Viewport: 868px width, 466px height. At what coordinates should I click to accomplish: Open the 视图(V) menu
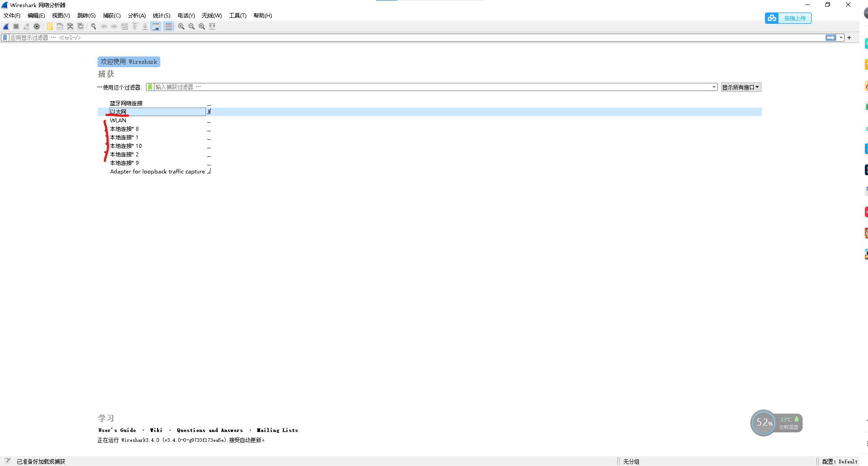click(x=61, y=16)
